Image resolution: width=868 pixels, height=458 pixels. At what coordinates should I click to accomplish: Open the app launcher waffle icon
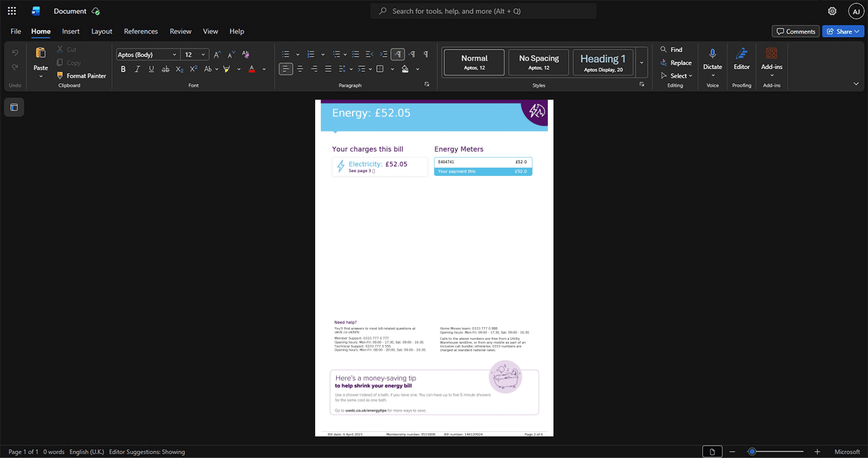(x=11, y=11)
